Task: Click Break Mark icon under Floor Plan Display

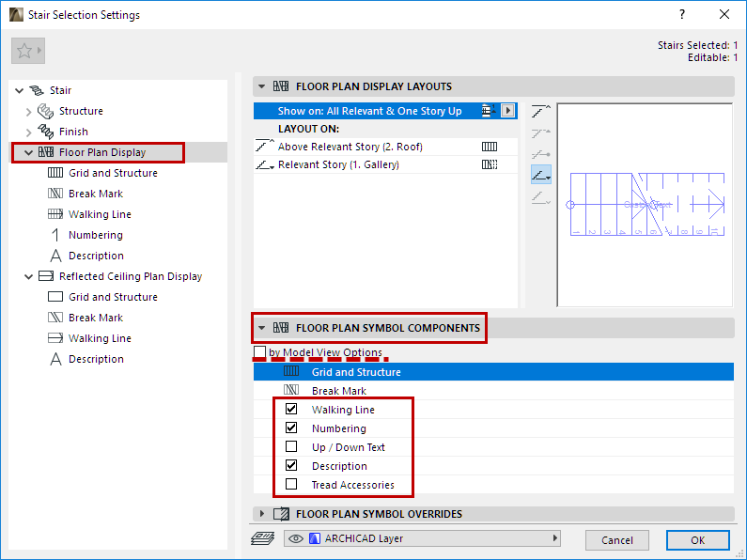Action: (55, 194)
